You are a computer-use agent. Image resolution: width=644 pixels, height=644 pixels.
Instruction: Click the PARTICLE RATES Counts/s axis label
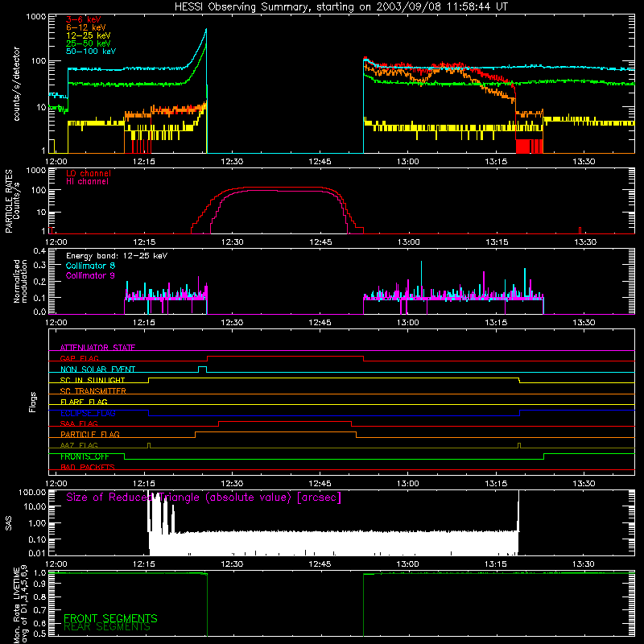12,201
